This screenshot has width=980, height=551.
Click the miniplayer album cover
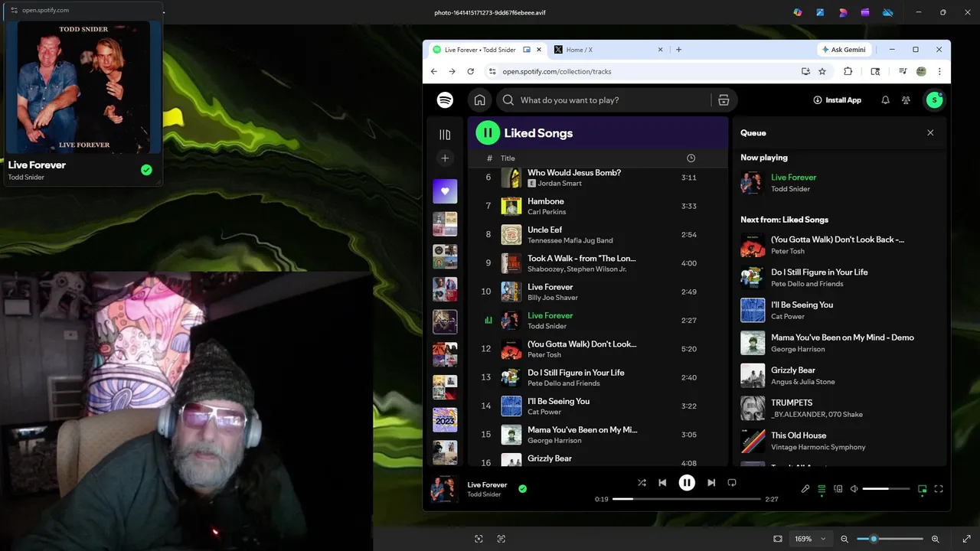tap(84, 87)
